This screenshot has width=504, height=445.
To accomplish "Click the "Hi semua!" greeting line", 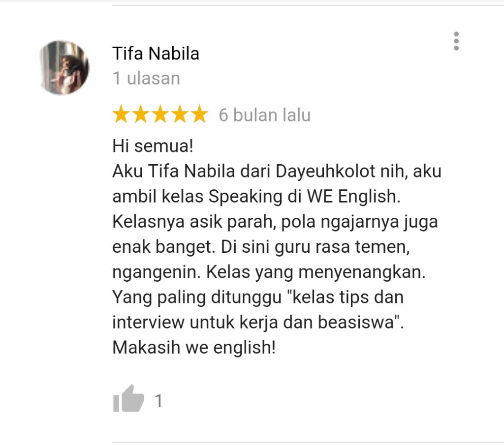I will pos(153,146).
